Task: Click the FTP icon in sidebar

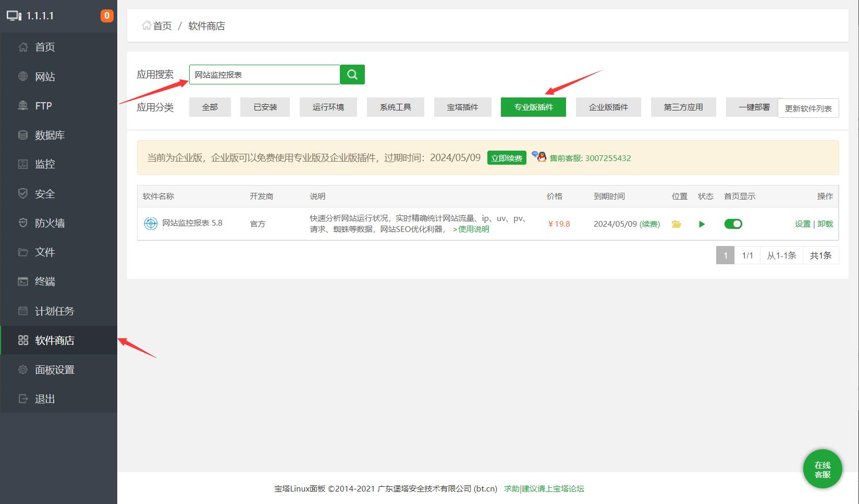Action: [x=23, y=106]
